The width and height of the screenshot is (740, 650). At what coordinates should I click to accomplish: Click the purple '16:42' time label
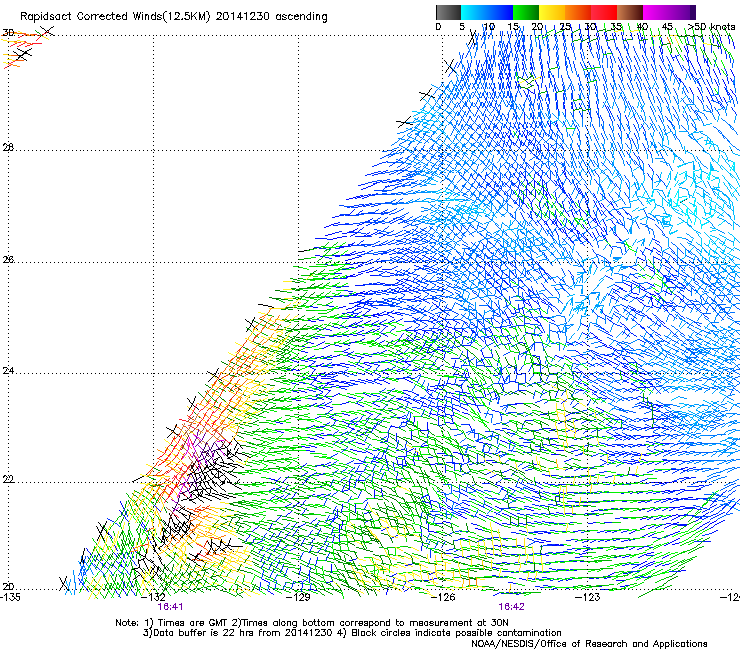click(512, 607)
